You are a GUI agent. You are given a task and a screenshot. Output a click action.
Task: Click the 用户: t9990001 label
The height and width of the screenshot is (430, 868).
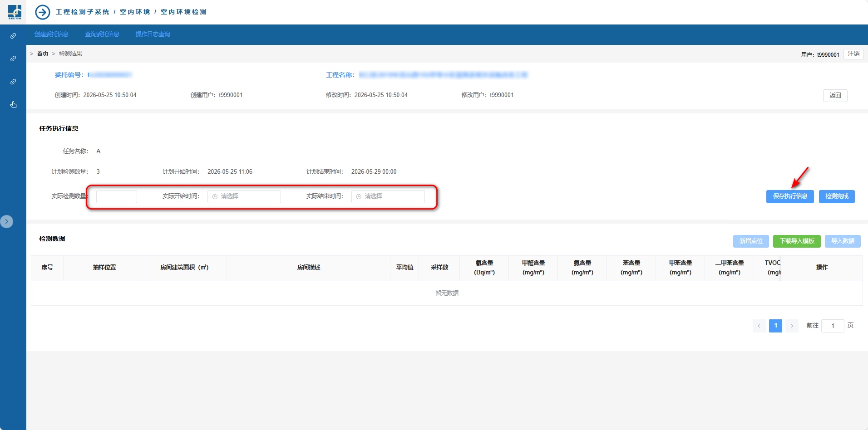(x=820, y=55)
